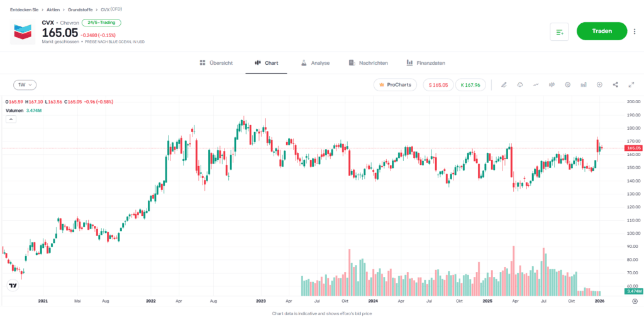This screenshot has width=644, height=319.
Task: Open the three-dot more options menu
Action: (635, 31)
